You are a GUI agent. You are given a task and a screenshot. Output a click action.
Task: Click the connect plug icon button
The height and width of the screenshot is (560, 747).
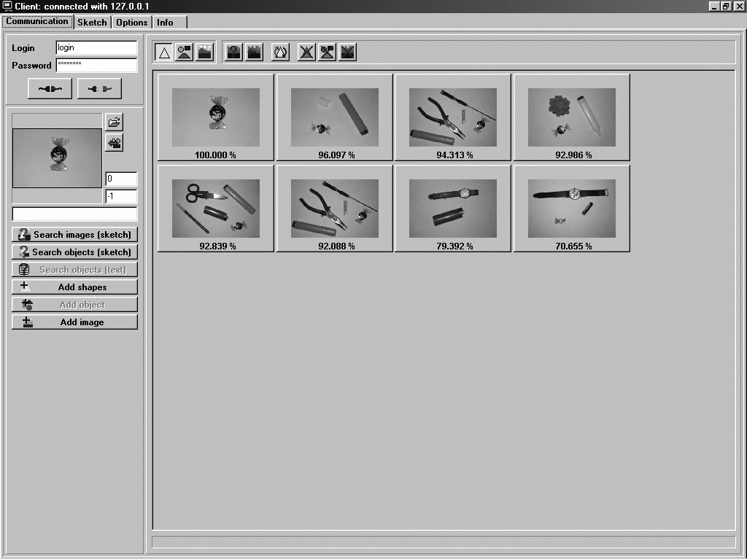tap(50, 89)
